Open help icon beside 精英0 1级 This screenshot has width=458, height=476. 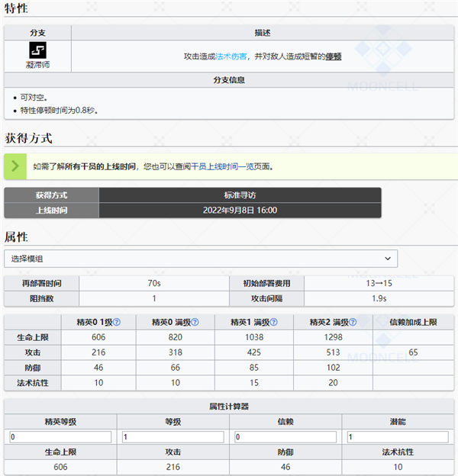pyautogui.click(x=117, y=322)
